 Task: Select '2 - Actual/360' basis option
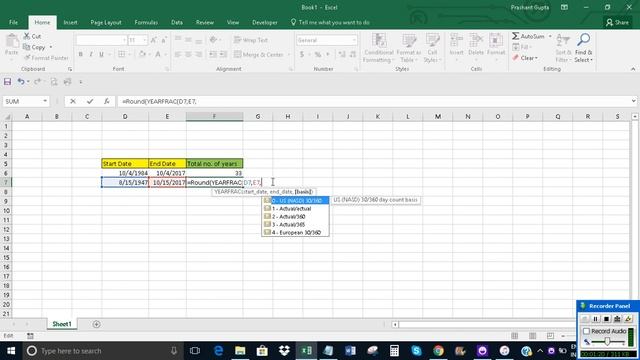point(296,216)
